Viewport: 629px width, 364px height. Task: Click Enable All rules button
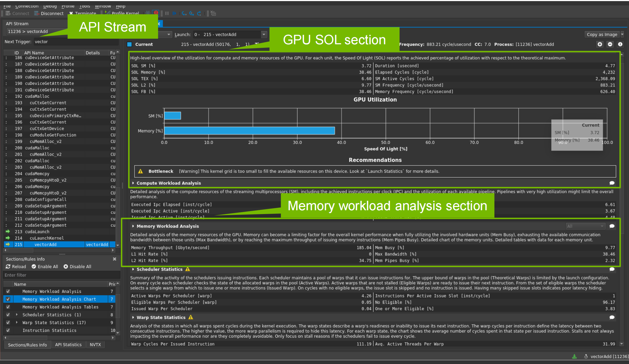[x=45, y=266]
